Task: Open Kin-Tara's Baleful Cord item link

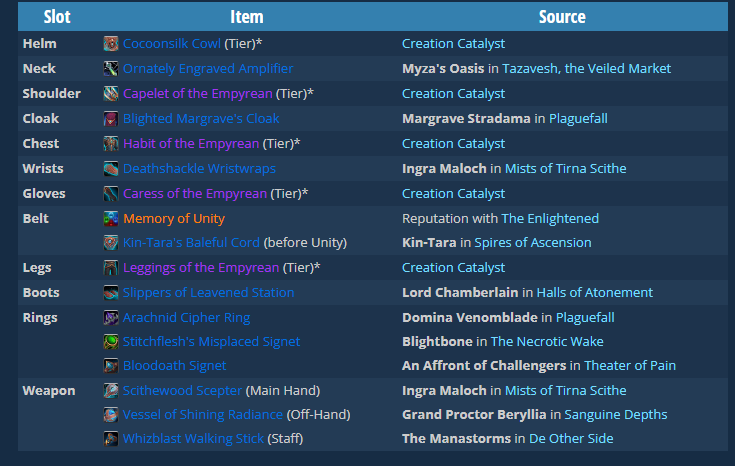Action: 191,243
